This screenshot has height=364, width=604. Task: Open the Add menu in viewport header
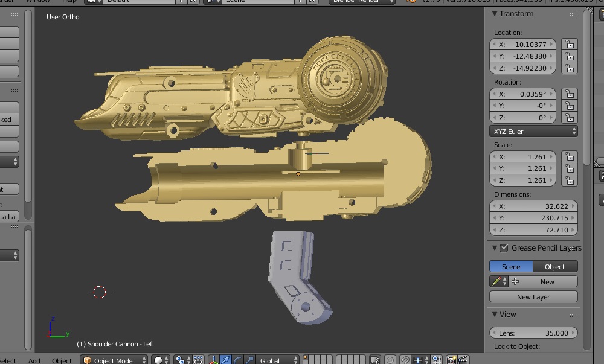34,360
